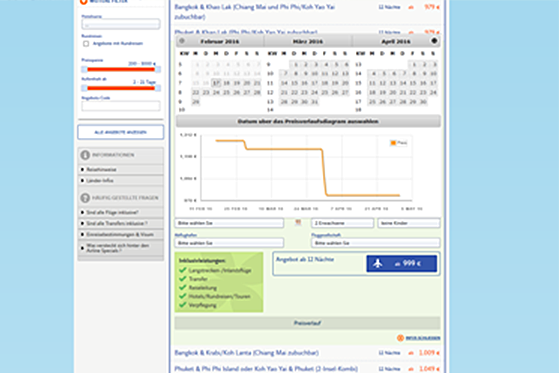Open the small calendar icon beside date field
Screen dimensions: 559x373
[298, 223]
